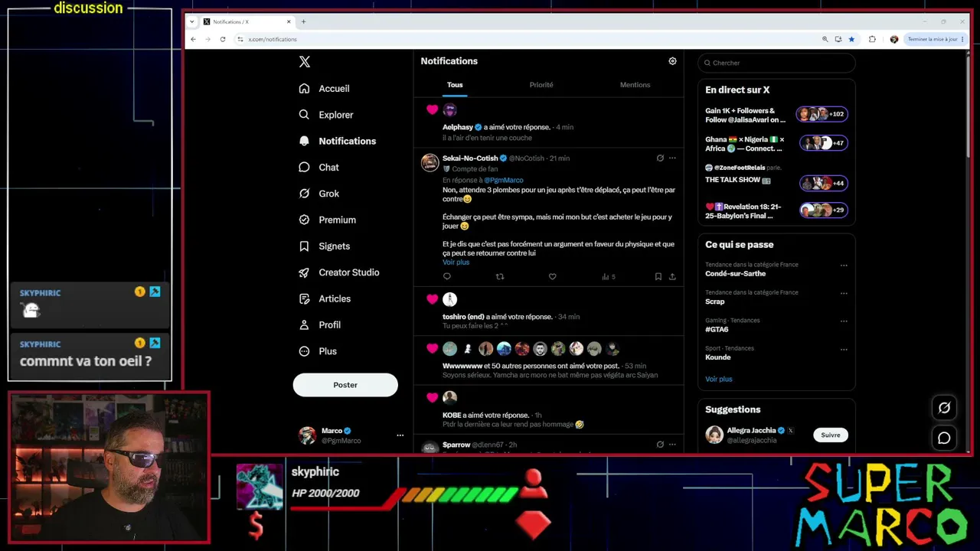Open a new browser tab

[303, 21]
